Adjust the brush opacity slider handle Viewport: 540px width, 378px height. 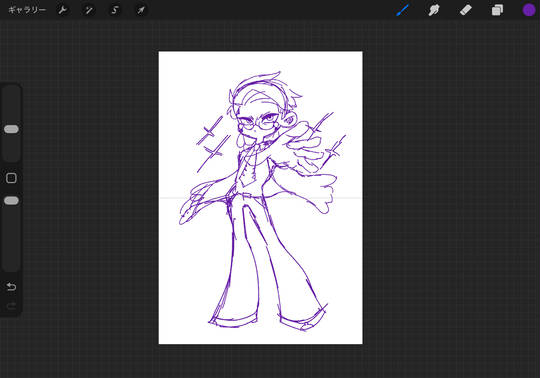tap(11, 201)
